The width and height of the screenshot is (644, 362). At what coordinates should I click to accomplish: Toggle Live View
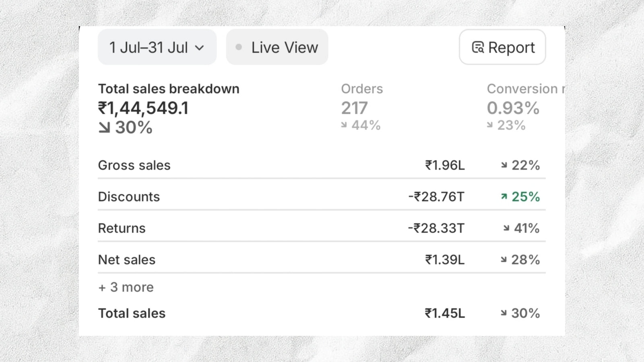coord(277,47)
